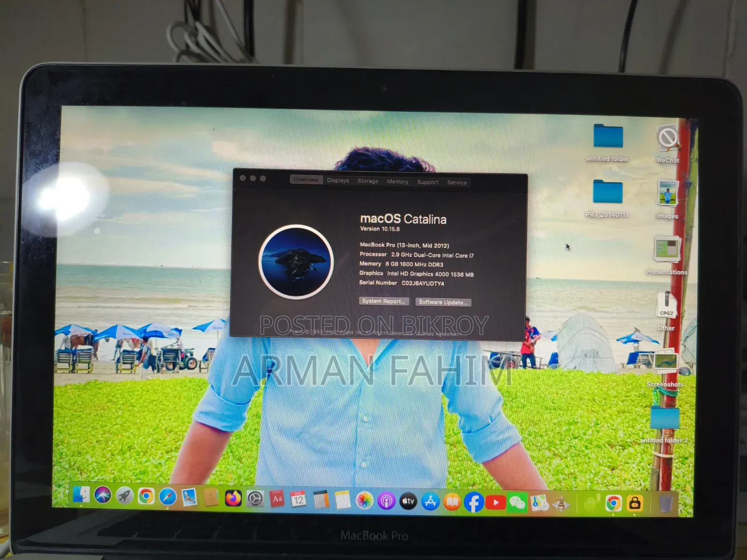Switch to Service tab
The image size is (747, 560).
pos(457,182)
